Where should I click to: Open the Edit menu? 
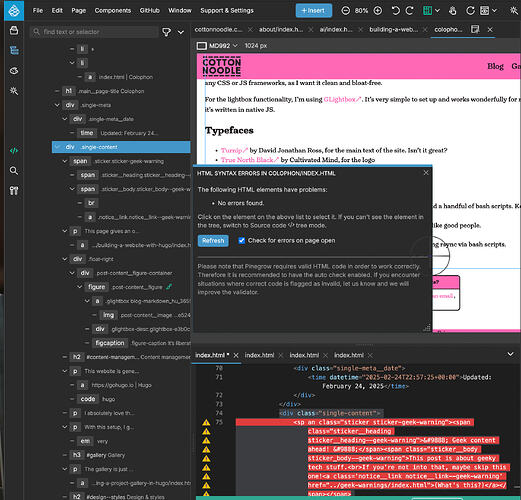[x=57, y=11]
